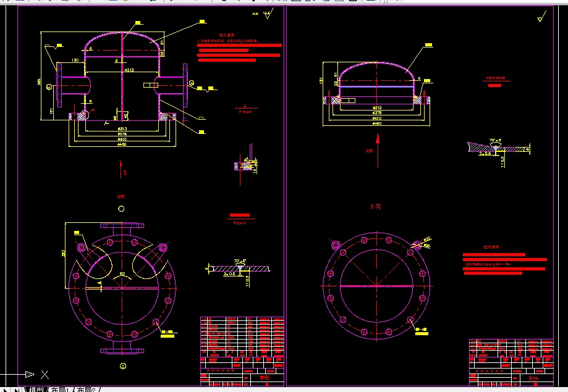568x392 pixels.
Task: Select the "ø410" dimension on the right sheet
Action: pyautogui.click(x=377, y=119)
